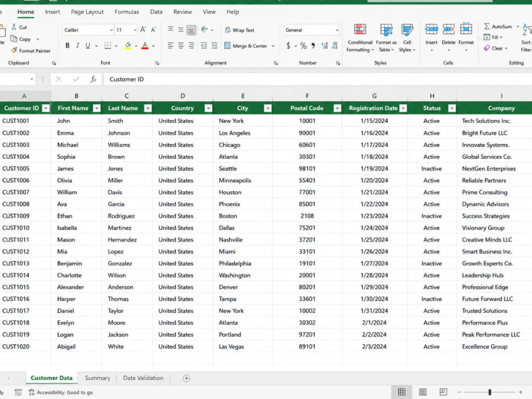The image size is (532, 399).
Task: Toggle Wrap Text on selected cells
Action: pyautogui.click(x=239, y=30)
